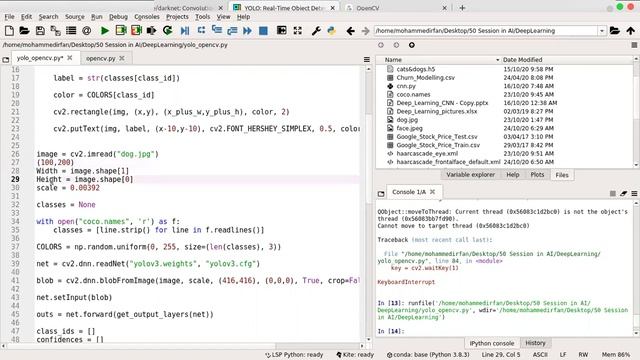The width and height of the screenshot is (640, 360).
Task: Click the Kite: ready status indicator
Action: [355, 355]
